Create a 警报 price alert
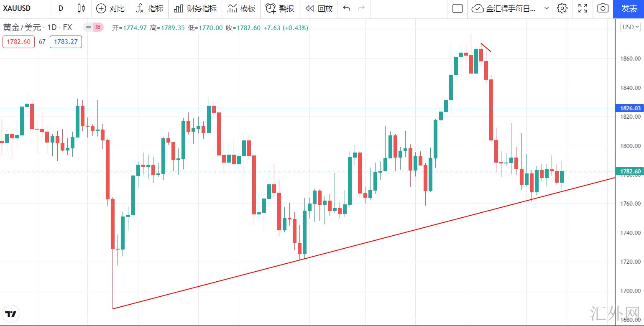 (x=280, y=8)
